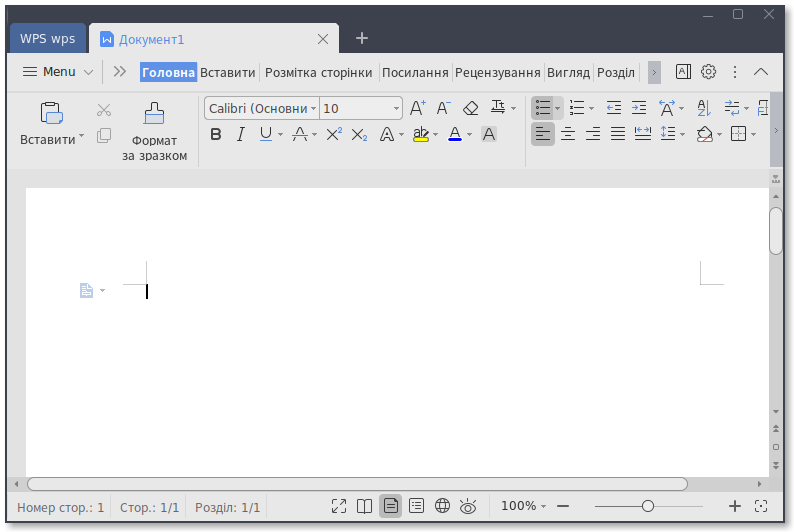The width and height of the screenshot is (794, 532).
Task: Open numbered list dropdown arrow
Action: point(591,108)
